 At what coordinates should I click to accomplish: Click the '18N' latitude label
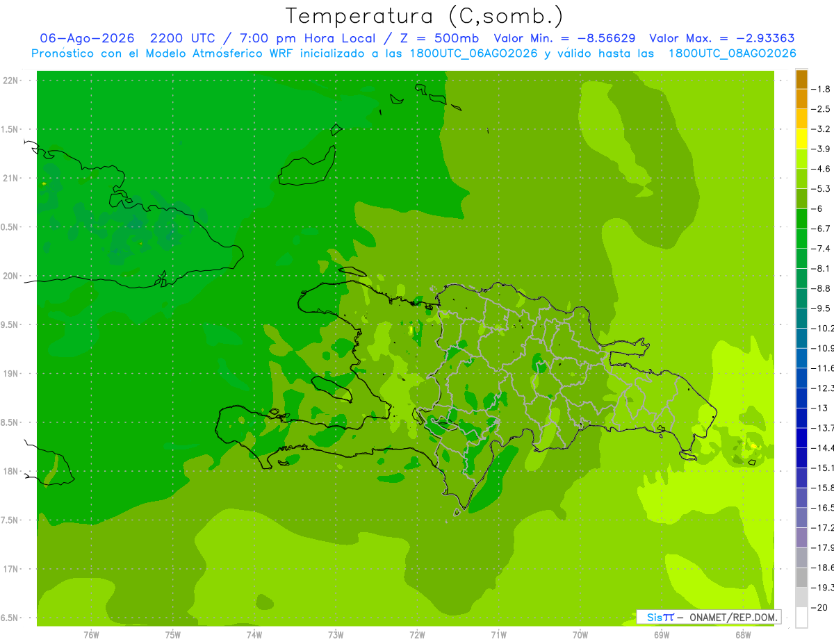click(10, 472)
